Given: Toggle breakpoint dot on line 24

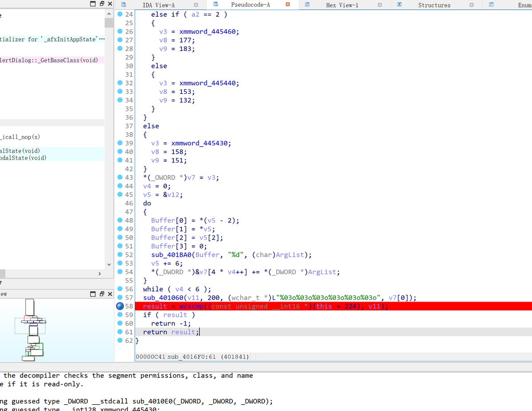Looking at the screenshot, I should [x=120, y=14].
